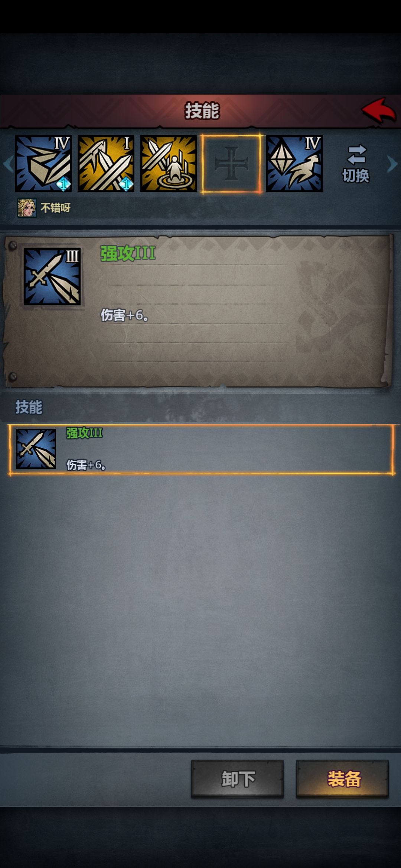Select the 强攻III skill list entry
This screenshot has width=401, height=868.
click(x=201, y=450)
